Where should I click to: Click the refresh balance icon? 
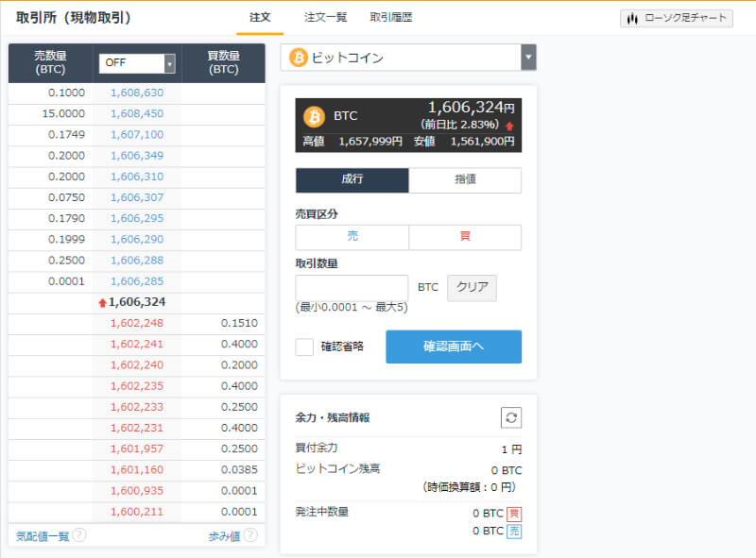[x=510, y=417]
